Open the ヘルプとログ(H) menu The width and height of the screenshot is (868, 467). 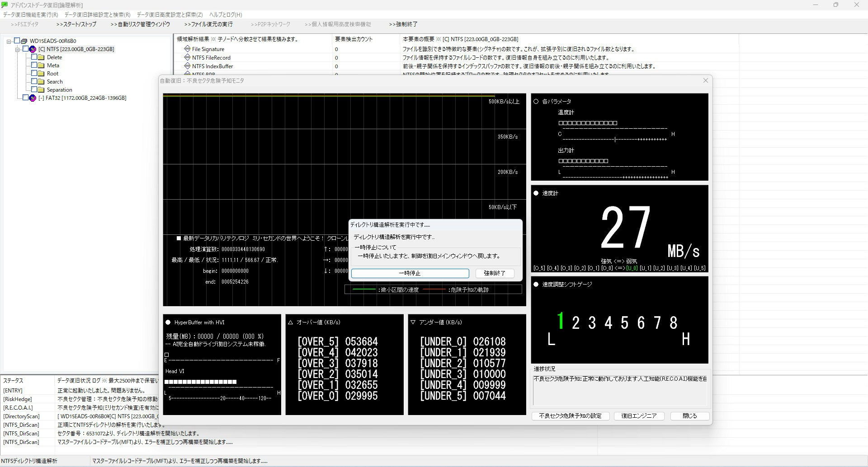coord(226,15)
